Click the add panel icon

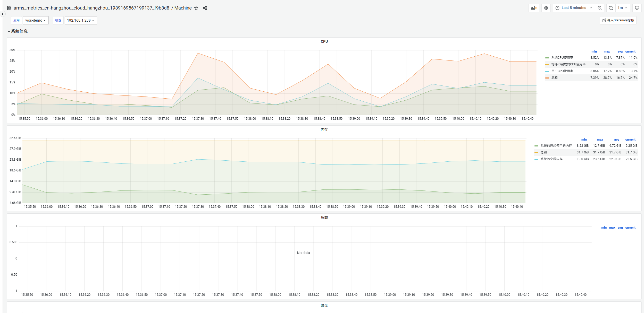click(x=534, y=8)
